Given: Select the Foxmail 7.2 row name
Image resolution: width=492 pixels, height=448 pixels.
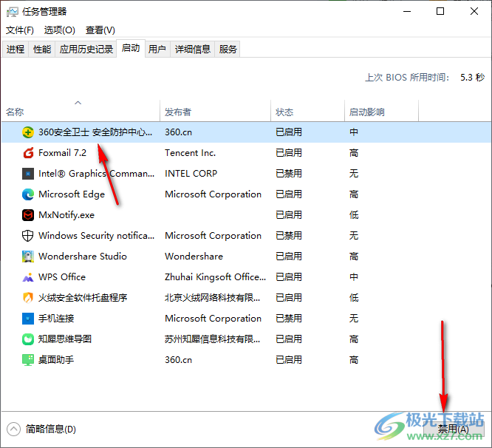Looking at the screenshot, I should click(x=62, y=153).
